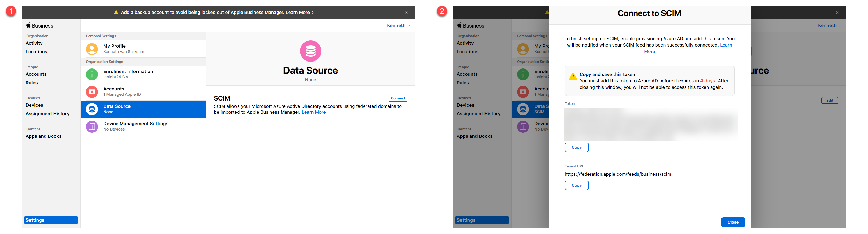Click the Data Source database icon in left settings list
868x234 pixels.
92,109
